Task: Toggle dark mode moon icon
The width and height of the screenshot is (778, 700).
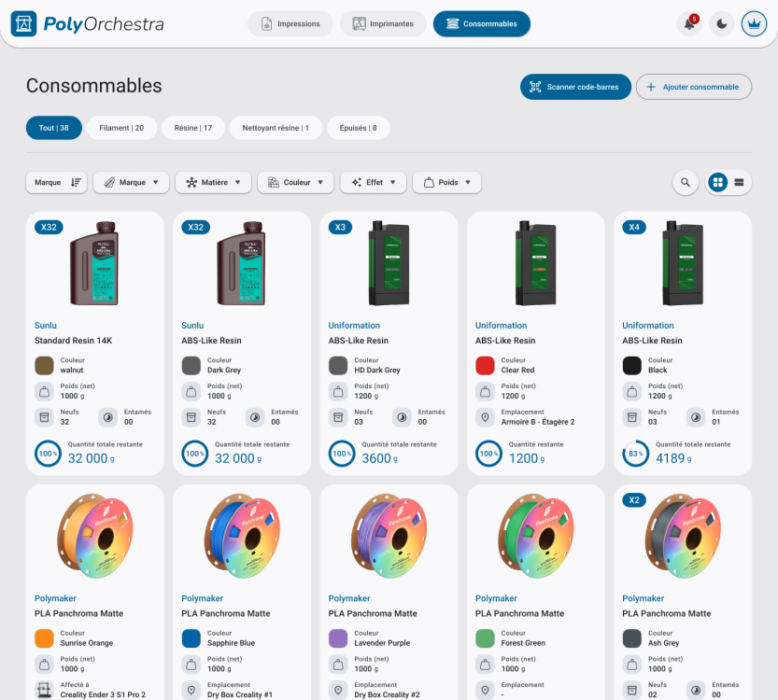Action: point(721,23)
